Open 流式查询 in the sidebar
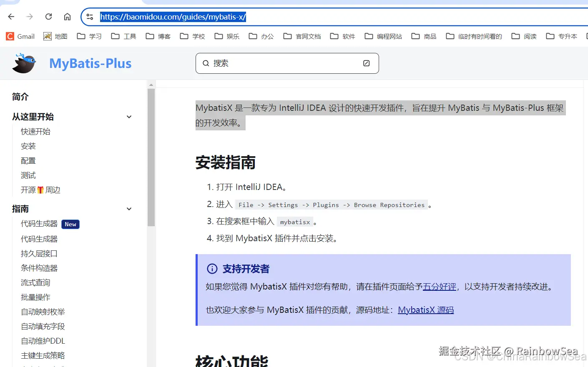The image size is (588, 367). [35, 283]
